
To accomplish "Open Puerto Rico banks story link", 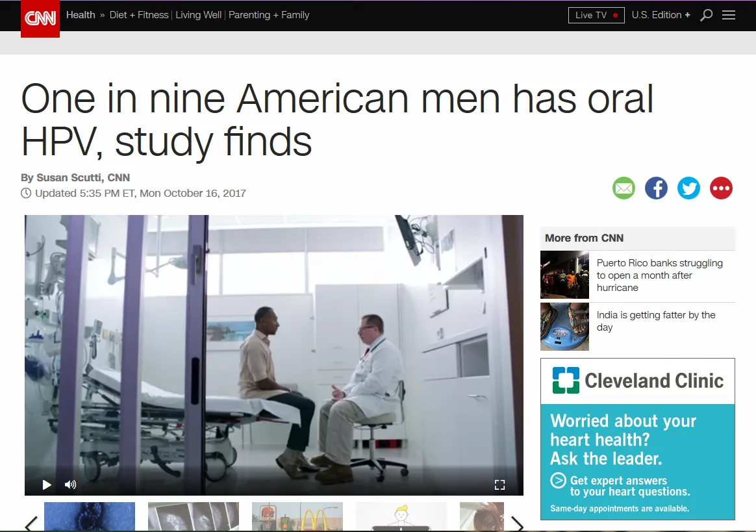I will tap(660, 275).
